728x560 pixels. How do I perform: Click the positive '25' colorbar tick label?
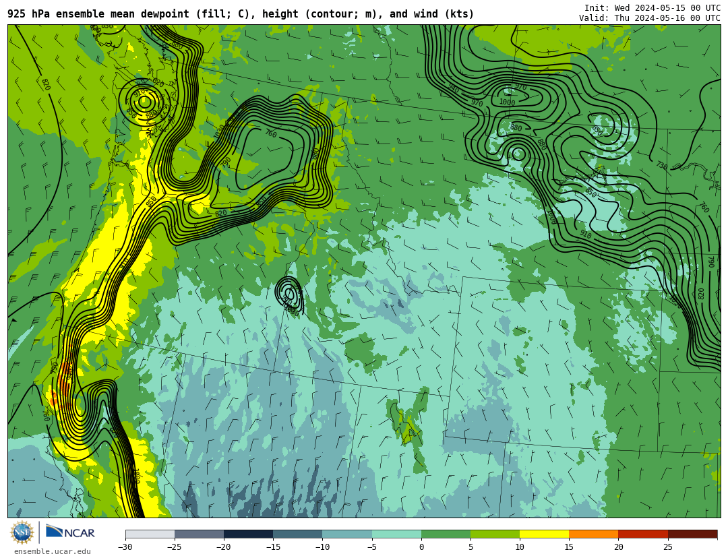coord(668,547)
